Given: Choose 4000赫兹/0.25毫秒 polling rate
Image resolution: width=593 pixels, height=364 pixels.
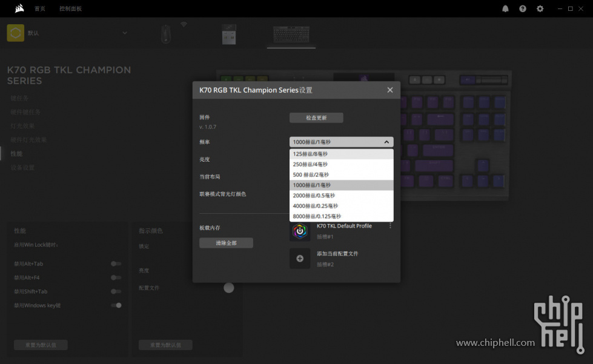Looking at the screenshot, I should pyautogui.click(x=341, y=206).
